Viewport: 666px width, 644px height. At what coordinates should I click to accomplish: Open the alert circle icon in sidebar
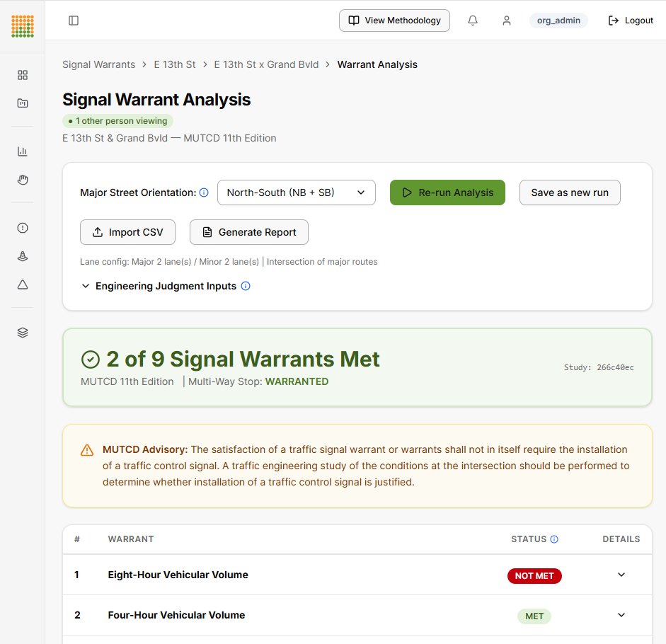(23, 228)
